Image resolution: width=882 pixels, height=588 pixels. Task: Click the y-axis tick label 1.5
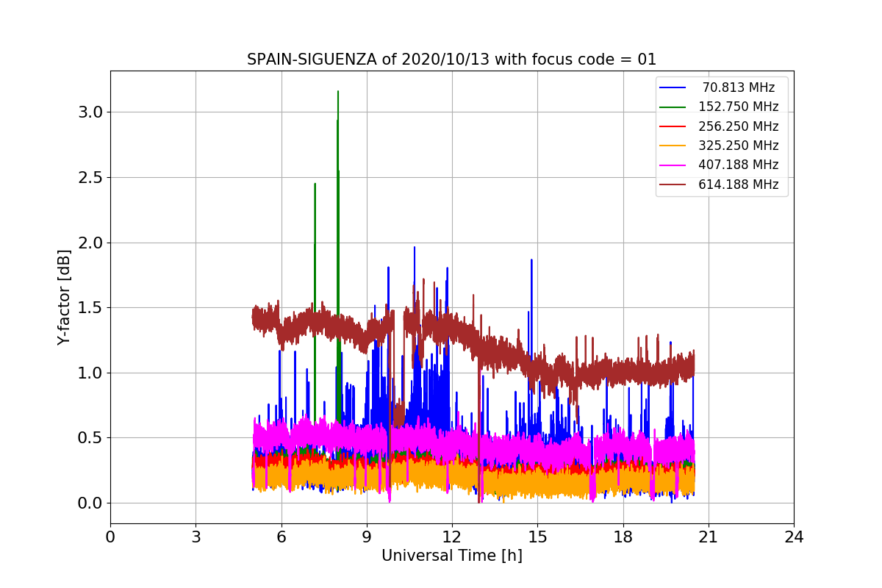pos(91,308)
